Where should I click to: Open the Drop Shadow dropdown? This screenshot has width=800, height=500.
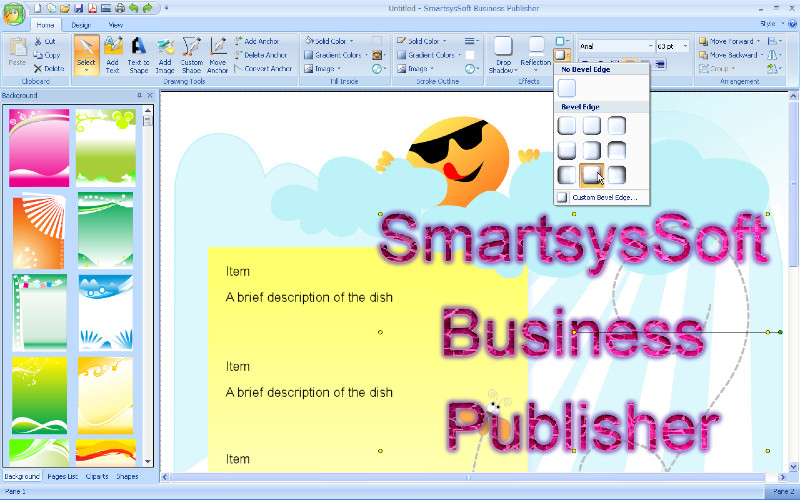click(x=503, y=55)
